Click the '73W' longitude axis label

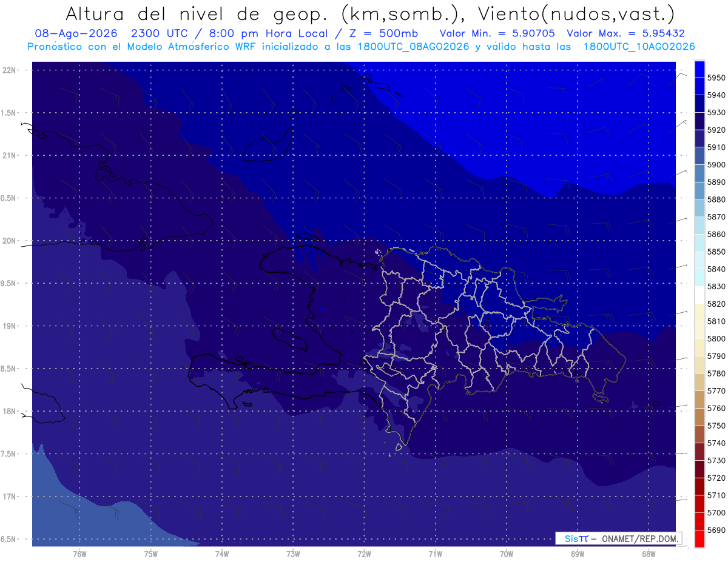pyautogui.click(x=293, y=554)
